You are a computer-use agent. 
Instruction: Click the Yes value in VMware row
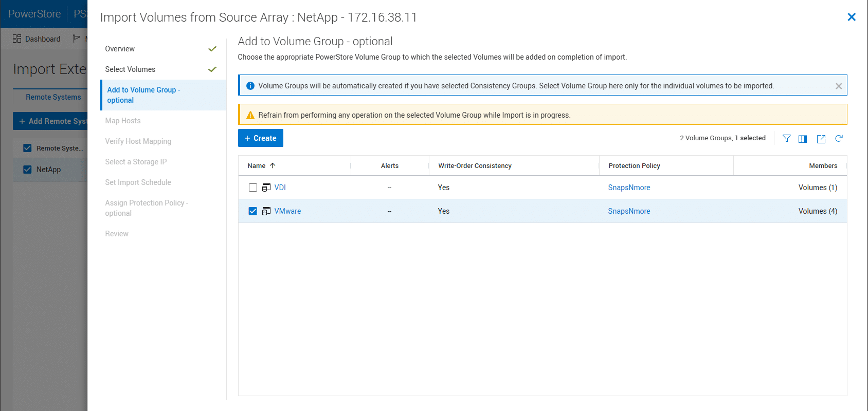[x=444, y=211]
